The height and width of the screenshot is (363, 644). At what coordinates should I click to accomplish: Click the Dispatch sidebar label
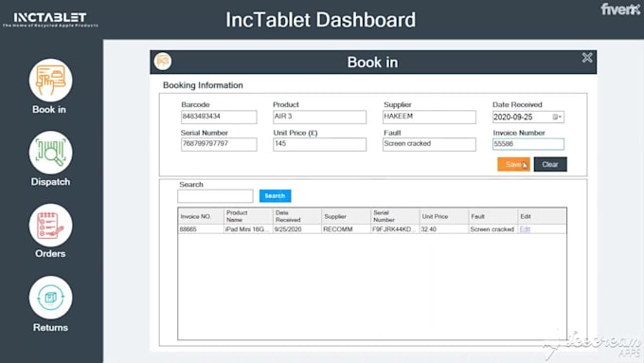50,182
